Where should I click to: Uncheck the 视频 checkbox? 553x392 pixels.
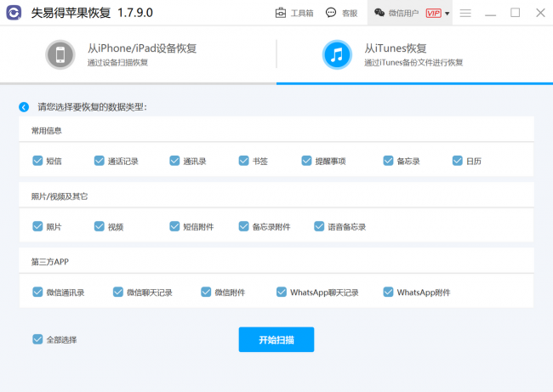pos(99,226)
